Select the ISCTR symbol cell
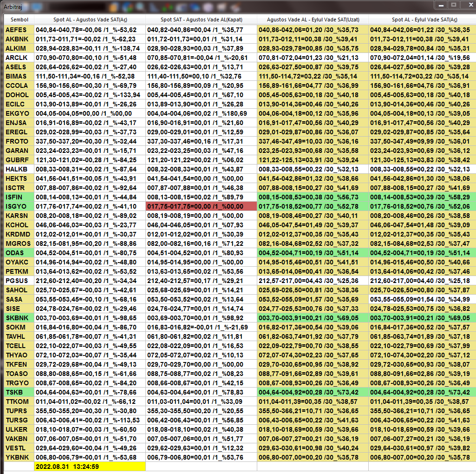Screen dimensions: 476x474 (x=19, y=188)
